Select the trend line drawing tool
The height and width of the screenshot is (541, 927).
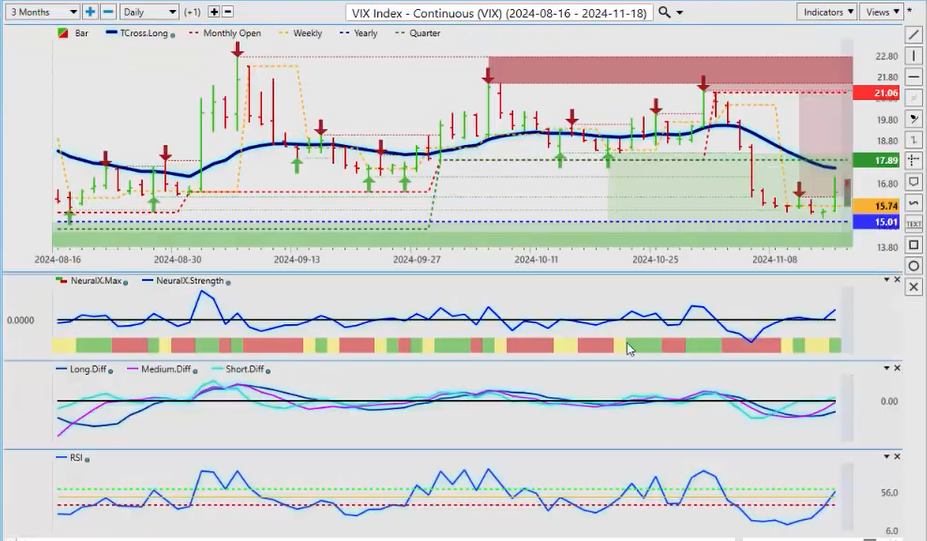pos(914,34)
